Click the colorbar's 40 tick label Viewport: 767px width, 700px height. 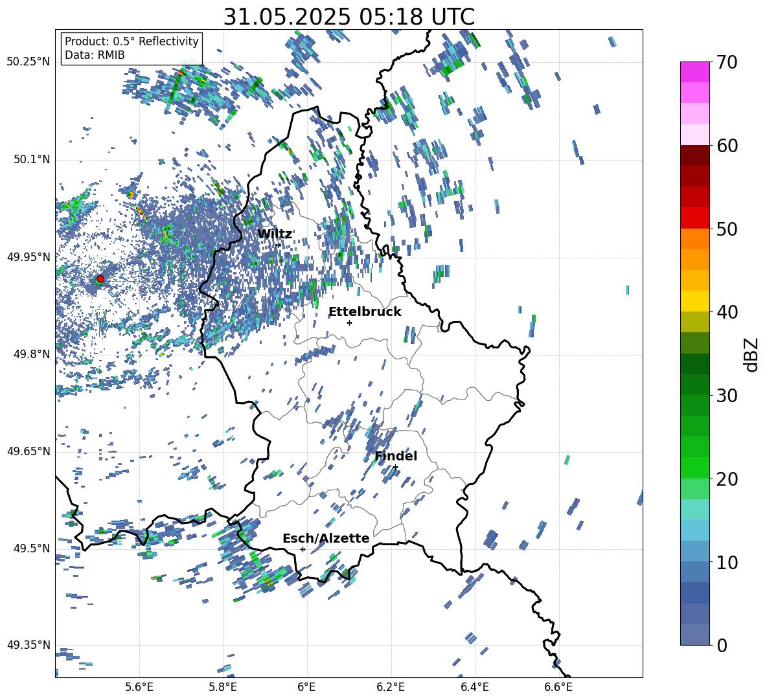pyautogui.click(x=727, y=312)
